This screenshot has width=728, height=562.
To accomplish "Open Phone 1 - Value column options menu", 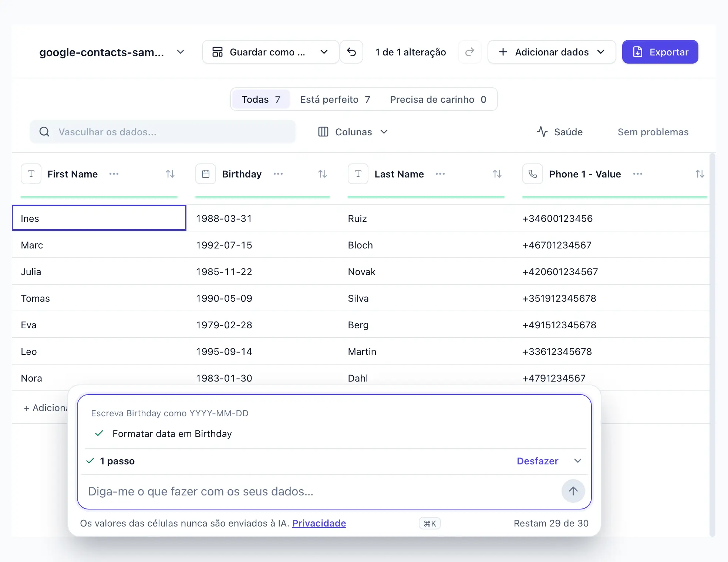I will pos(638,174).
